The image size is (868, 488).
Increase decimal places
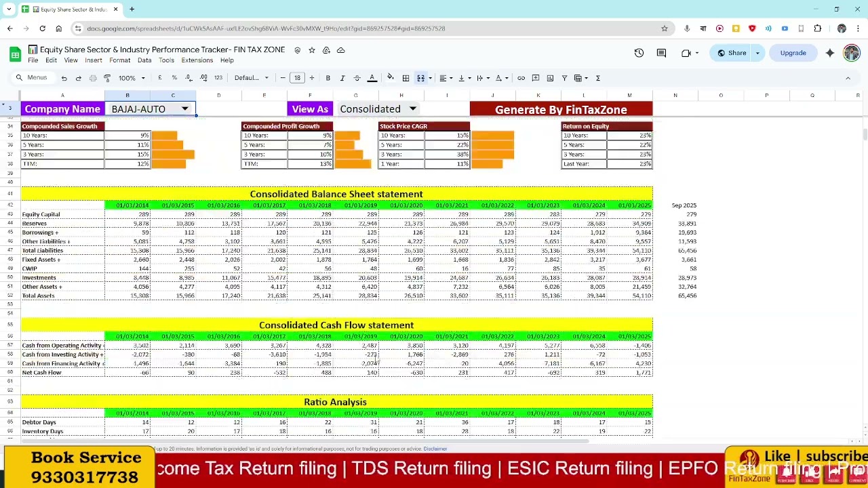click(x=203, y=78)
